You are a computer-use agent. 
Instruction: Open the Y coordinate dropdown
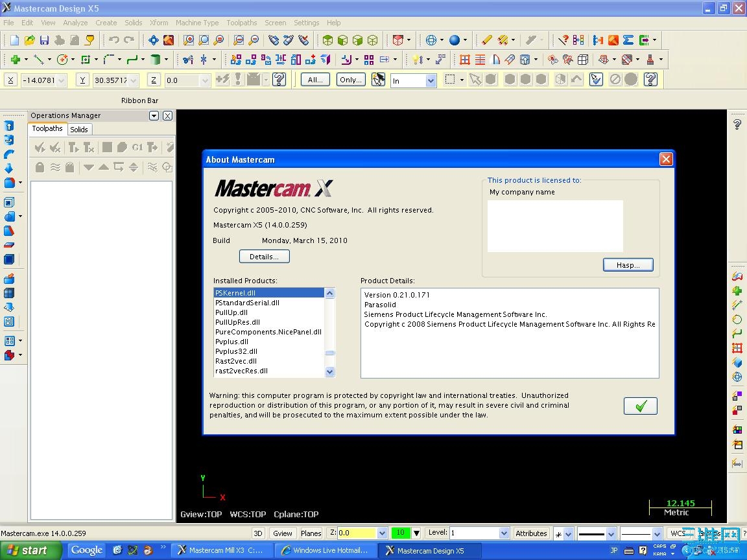(x=134, y=80)
